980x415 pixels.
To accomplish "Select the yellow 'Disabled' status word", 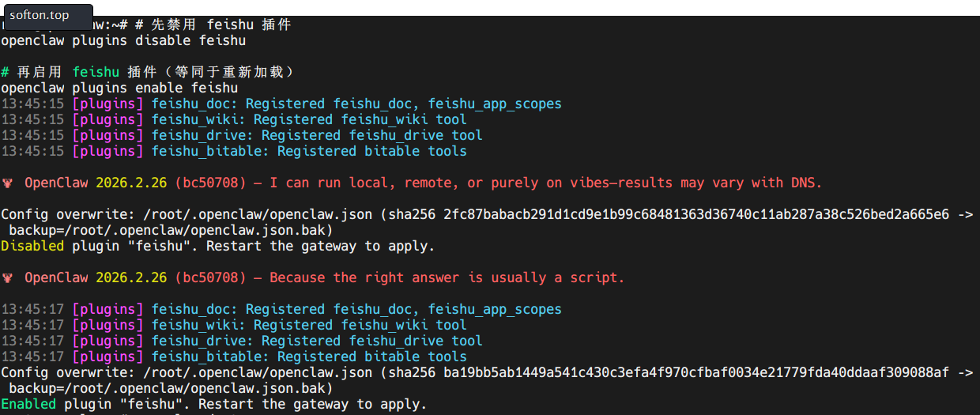I will [x=32, y=246].
